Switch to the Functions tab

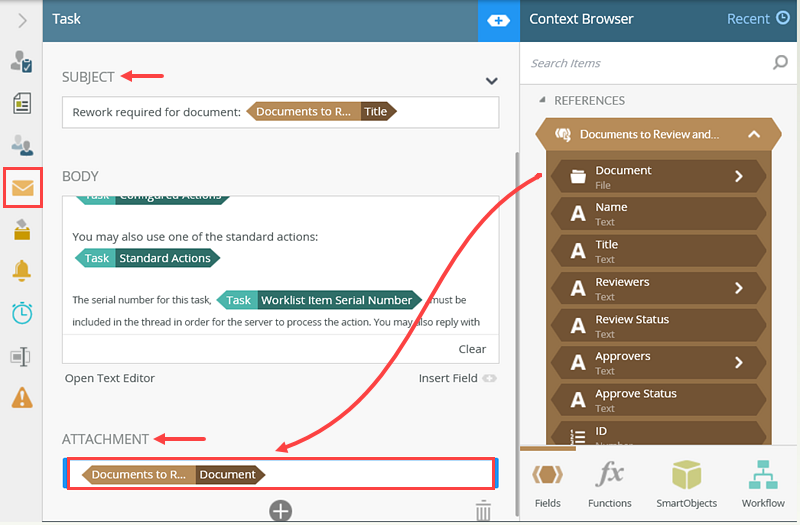(610, 485)
